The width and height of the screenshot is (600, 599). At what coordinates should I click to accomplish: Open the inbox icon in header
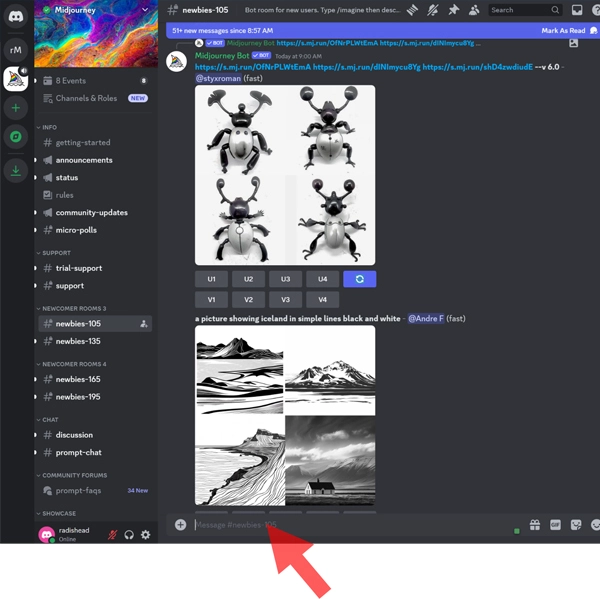(x=577, y=10)
